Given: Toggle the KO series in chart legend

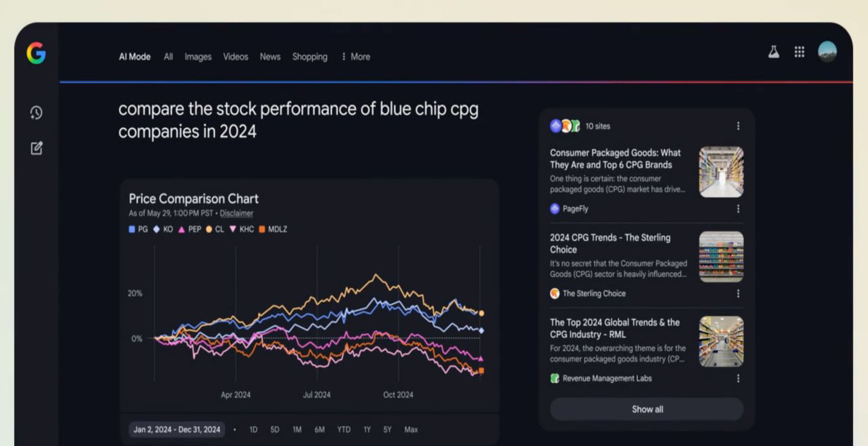Looking at the screenshot, I should [163, 229].
